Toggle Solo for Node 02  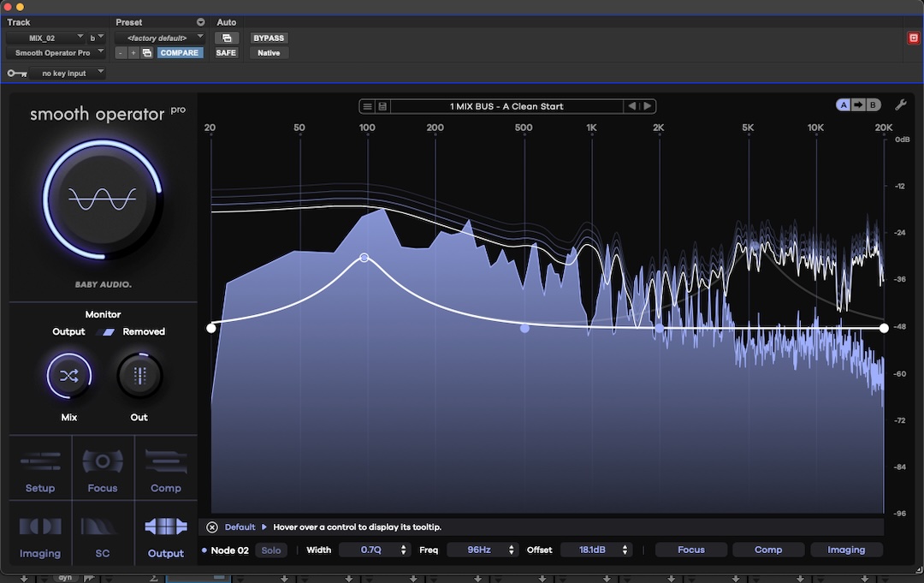[271, 550]
